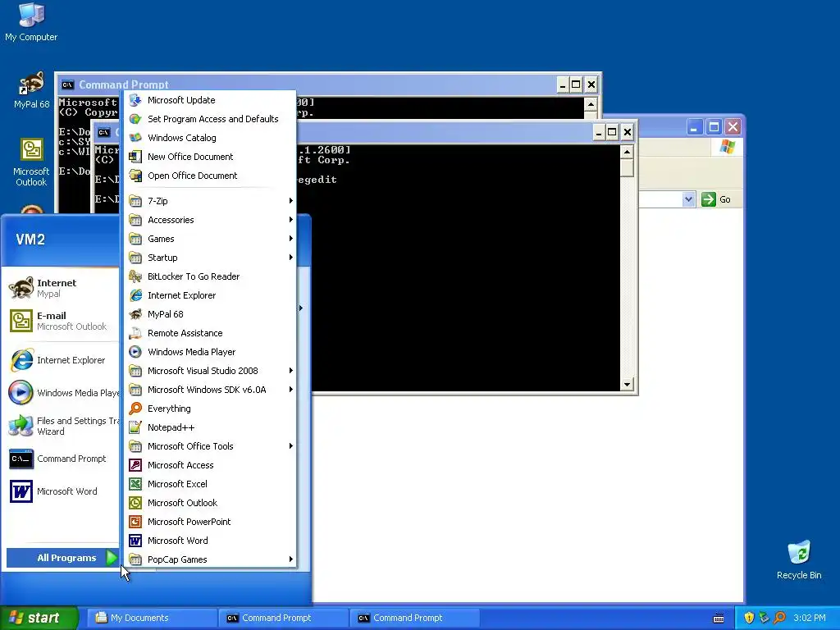Click on-screen keyboard taskbar icon

click(719, 619)
